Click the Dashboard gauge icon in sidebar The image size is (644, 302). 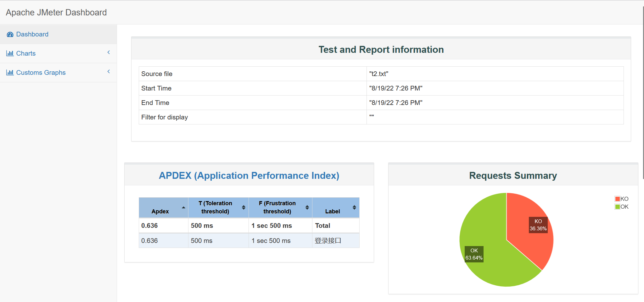point(10,34)
